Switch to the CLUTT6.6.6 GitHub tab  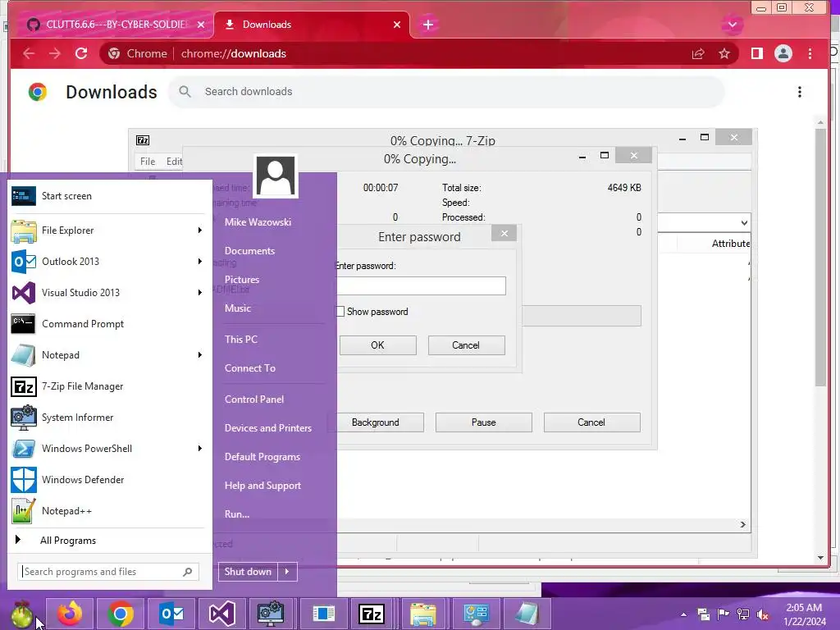115,25
